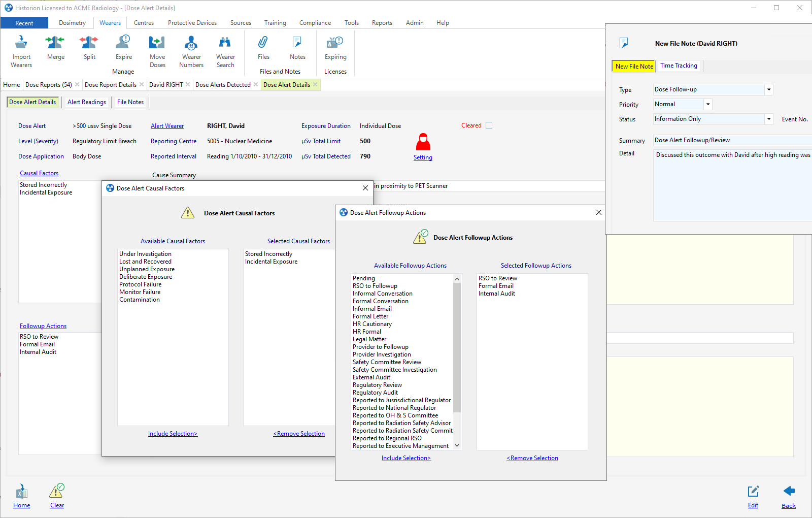Image resolution: width=812 pixels, height=518 pixels.
Task: Click the Import Wearers ribbon icon
Action: pos(21,42)
